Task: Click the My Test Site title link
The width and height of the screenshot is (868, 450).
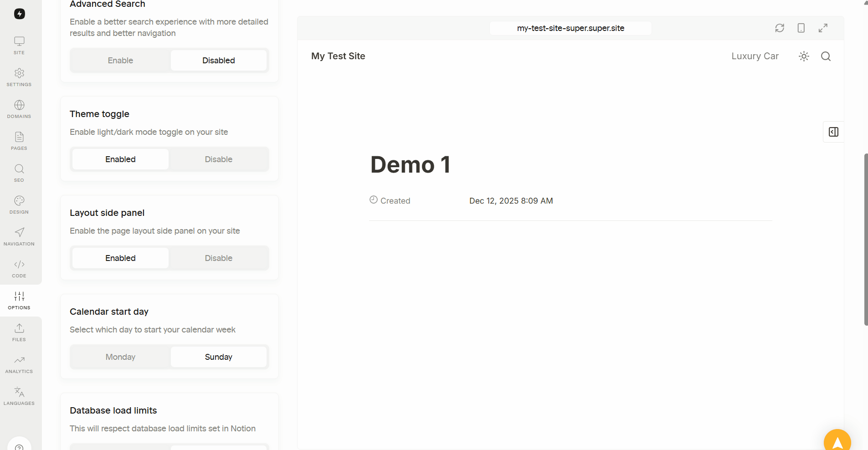Action: [x=338, y=56]
